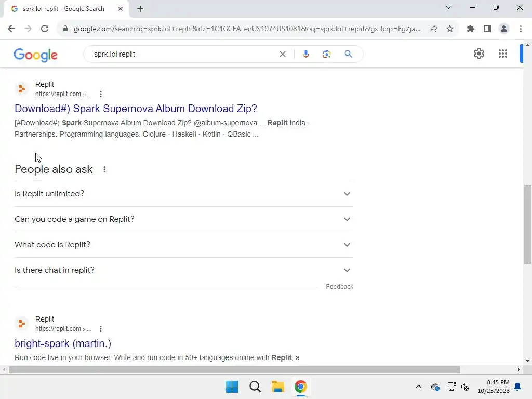Toggle Chrome side panel
Screen dimensions: 532x399
[x=487, y=29]
